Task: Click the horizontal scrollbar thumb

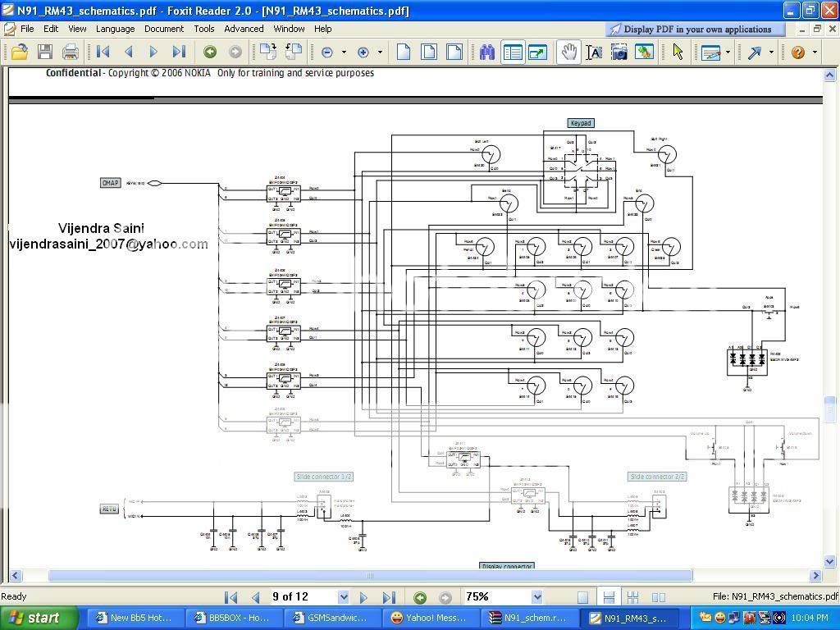Action: [x=370, y=576]
